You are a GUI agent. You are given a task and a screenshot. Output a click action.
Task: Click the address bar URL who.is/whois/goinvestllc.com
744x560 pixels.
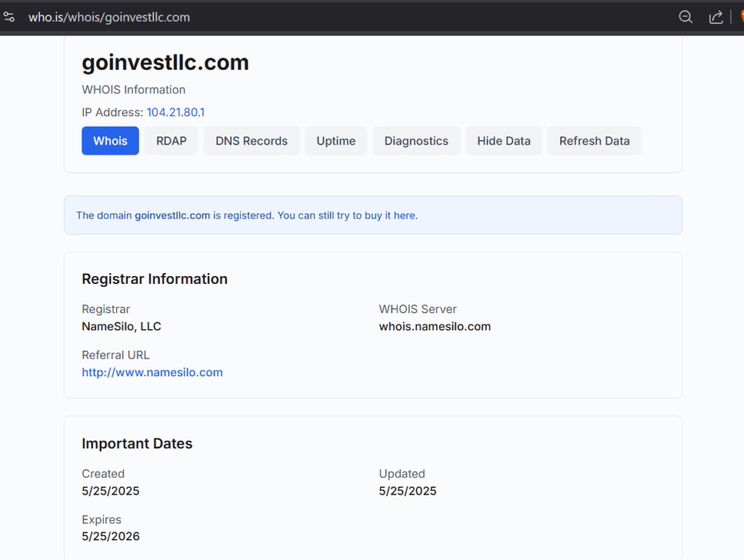109,17
